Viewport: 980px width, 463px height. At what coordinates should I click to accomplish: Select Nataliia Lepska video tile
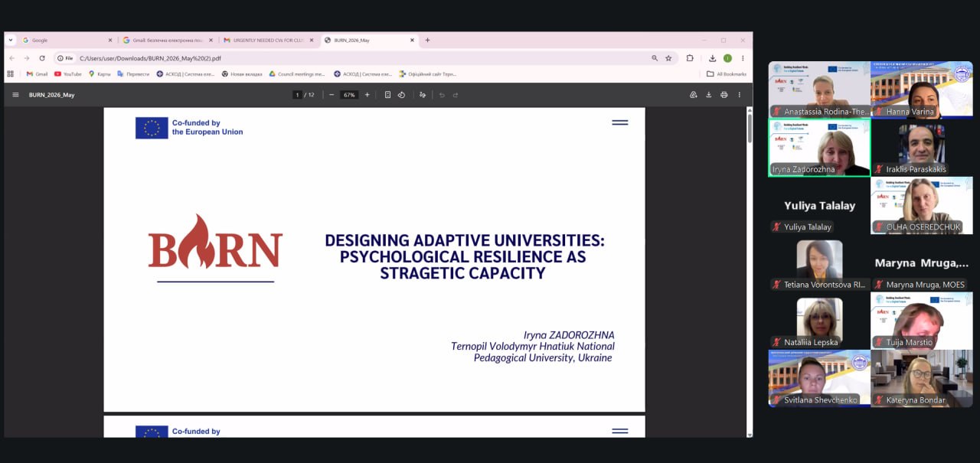(819, 320)
